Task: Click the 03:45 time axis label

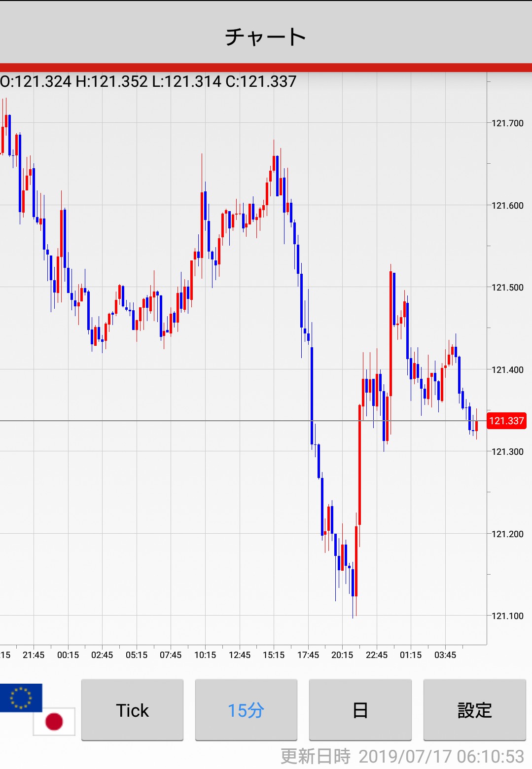Action: pos(445,655)
